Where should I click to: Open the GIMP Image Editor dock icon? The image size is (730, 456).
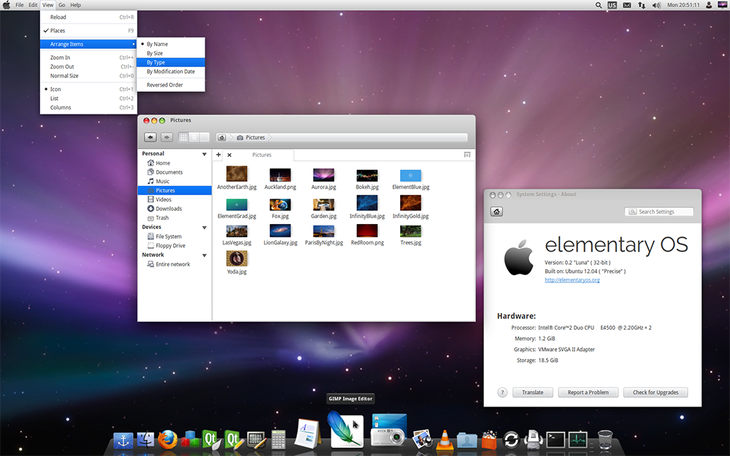coord(345,429)
